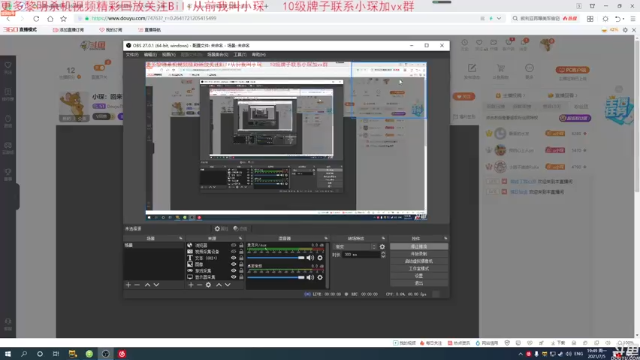
Task: Toggle visibility of Browser source
Action: coord(233,245)
